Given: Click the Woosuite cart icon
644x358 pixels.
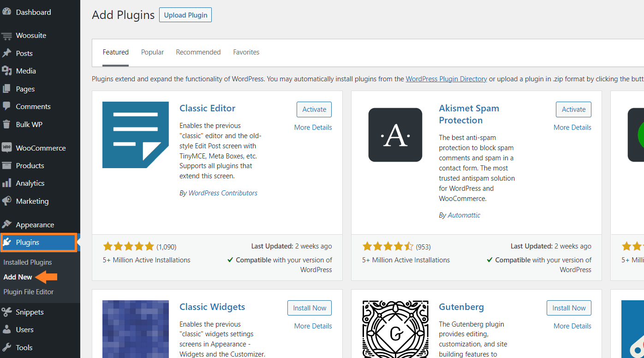Looking at the screenshot, I should (x=6, y=36).
